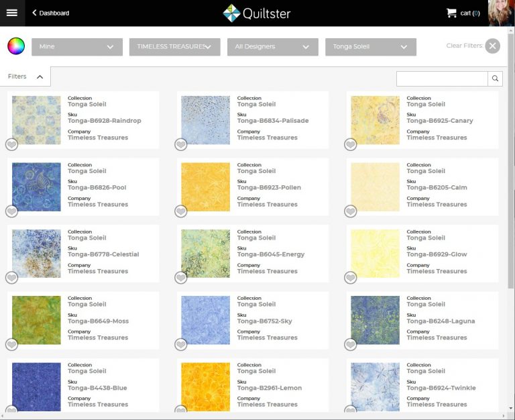515x420 pixels.
Task: Select the Pollen fabric swatch
Action: (206, 187)
